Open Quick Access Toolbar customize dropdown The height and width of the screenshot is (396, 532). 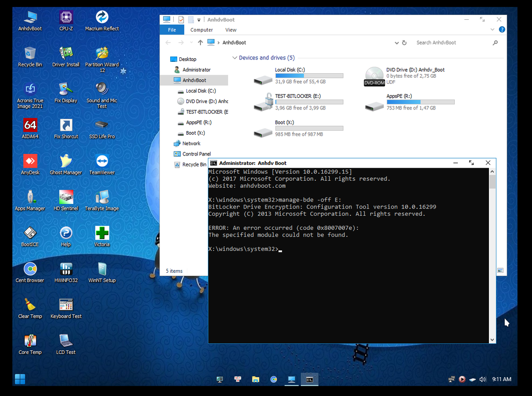pyautogui.click(x=199, y=20)
